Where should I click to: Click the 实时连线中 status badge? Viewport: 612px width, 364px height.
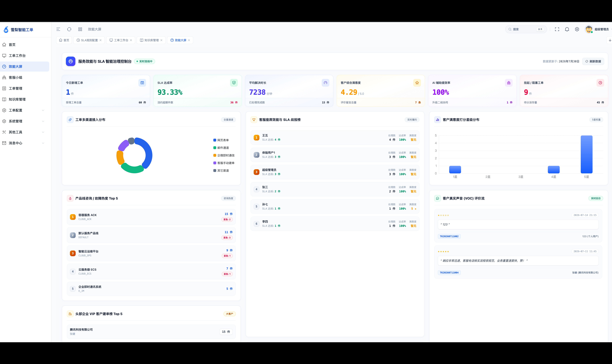pyautogui.click(x=144, y=61)
